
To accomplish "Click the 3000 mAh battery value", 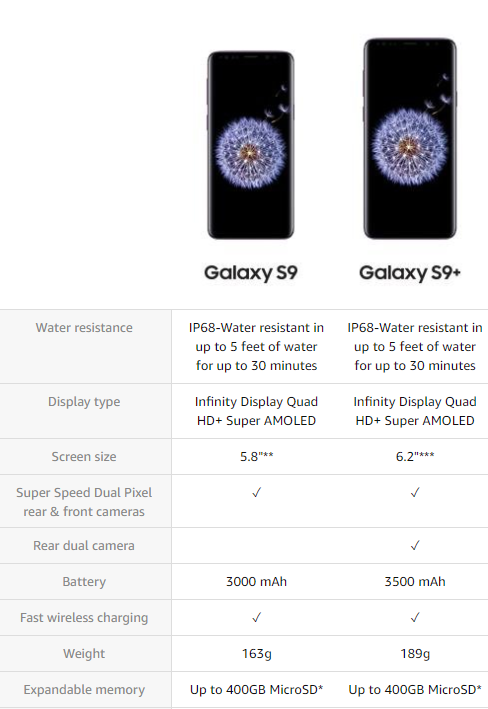I will click(256, 581).
